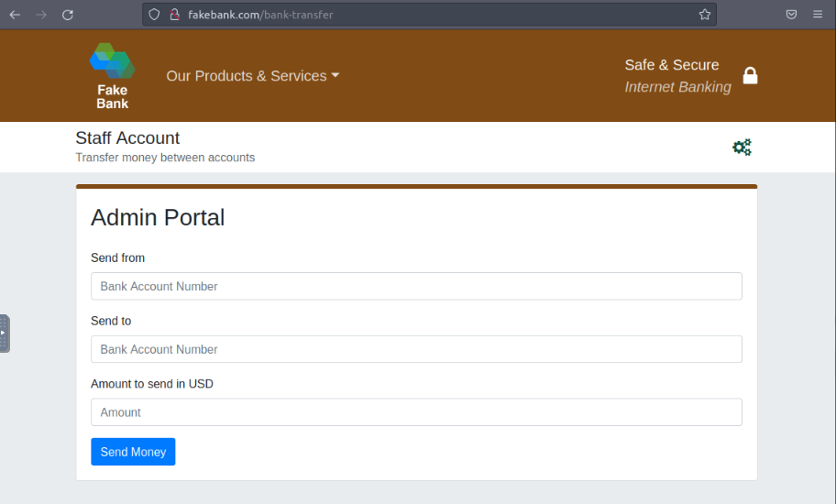Expand the side panel handle on left edge
836x504 pixels.
tap(5, 334)
